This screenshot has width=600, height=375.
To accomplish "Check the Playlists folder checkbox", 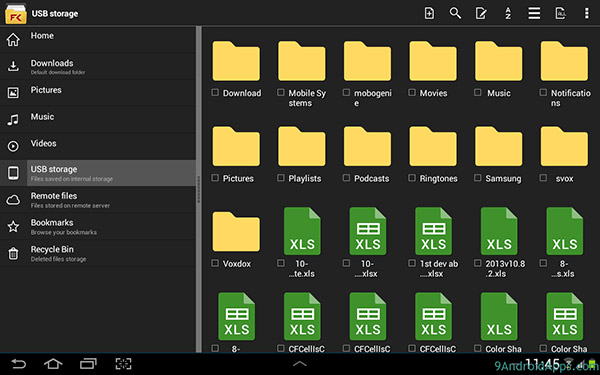I will point(281,178).
